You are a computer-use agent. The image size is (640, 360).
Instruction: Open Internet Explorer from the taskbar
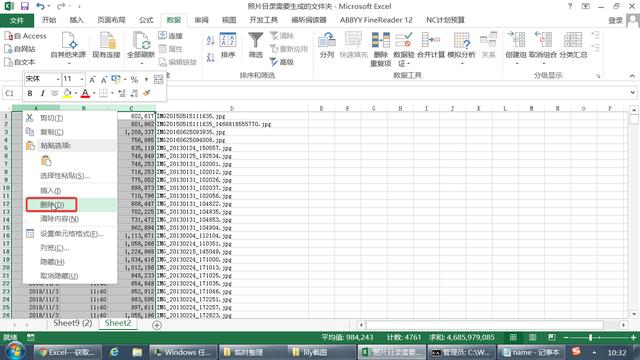click(x=114, y=352)
